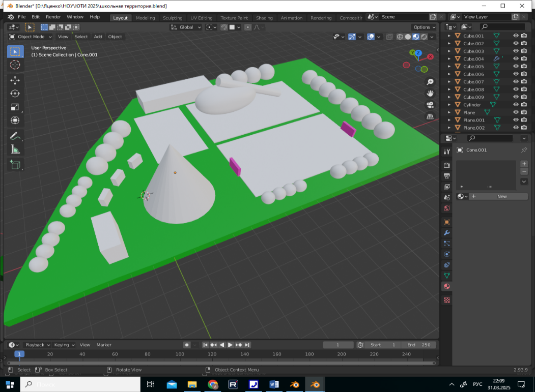Viewport: 535px width, 392px height.
Task: Select the Move tool in the toolbar
Action: pos(15,80)
